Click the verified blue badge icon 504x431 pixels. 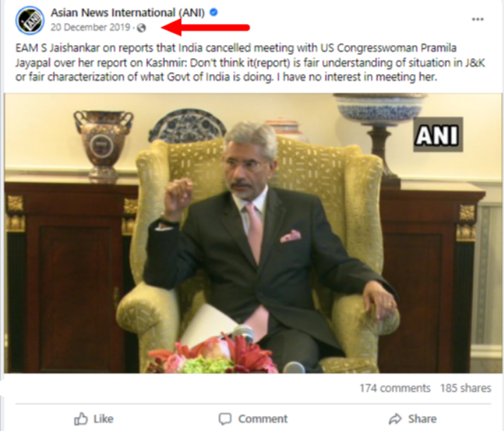214,12
